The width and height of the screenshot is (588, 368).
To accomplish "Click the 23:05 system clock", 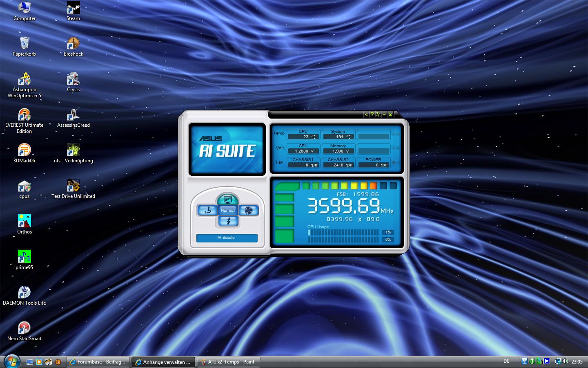I will [577, 361].
